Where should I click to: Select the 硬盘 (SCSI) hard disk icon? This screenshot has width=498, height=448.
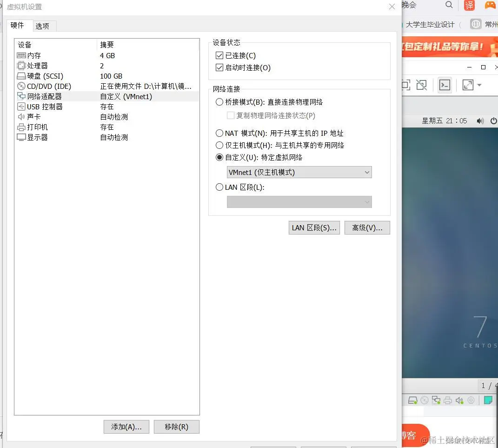coord(21,76)
